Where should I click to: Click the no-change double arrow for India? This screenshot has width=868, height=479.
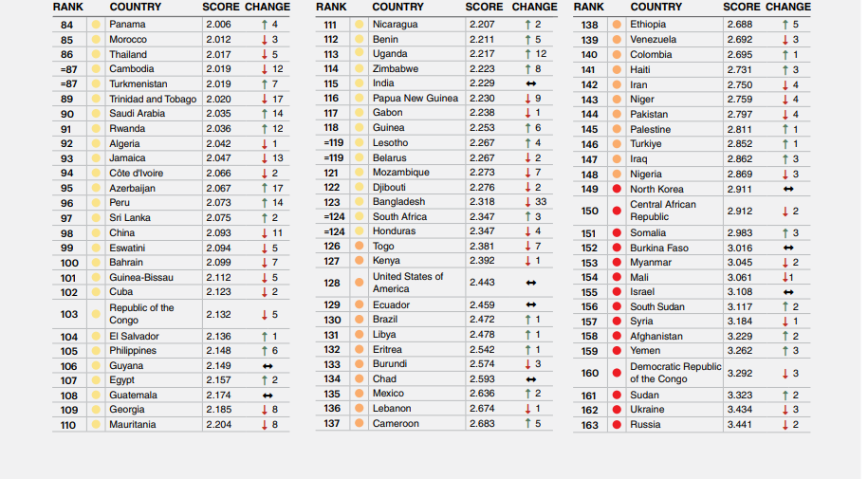point(531,83)
